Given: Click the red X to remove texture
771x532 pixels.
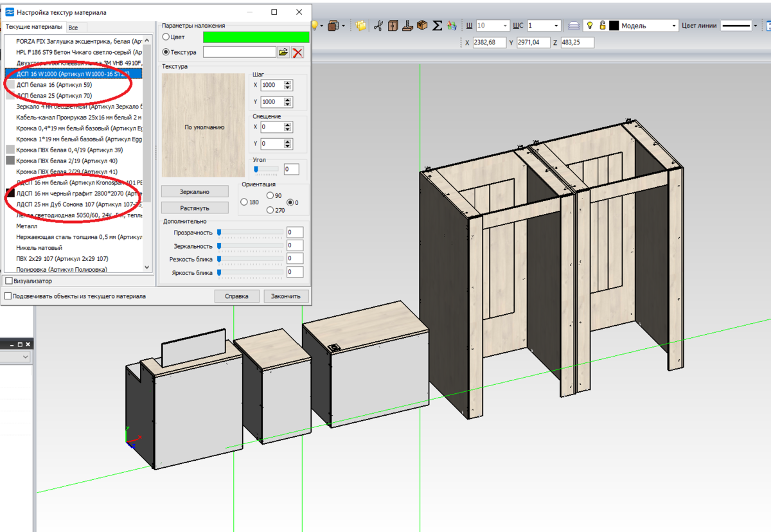Looking at the screenshot, I should tap(297, 52).
